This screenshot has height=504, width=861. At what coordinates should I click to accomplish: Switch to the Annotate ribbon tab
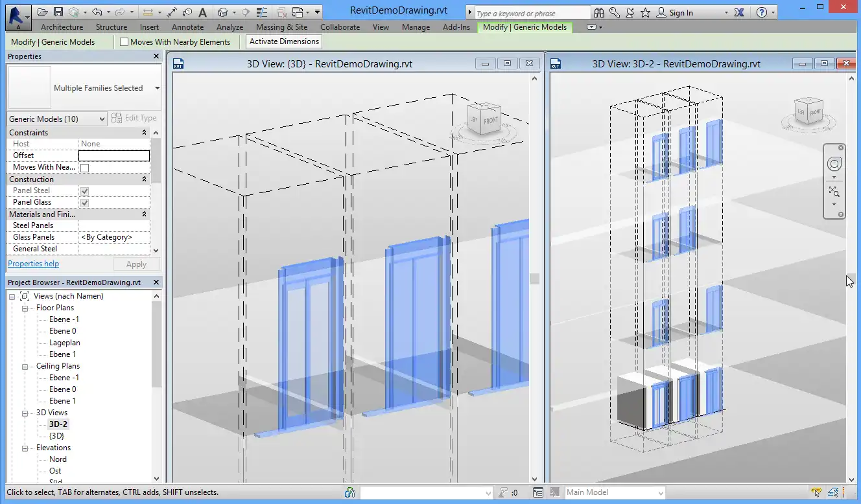point(187,27)
